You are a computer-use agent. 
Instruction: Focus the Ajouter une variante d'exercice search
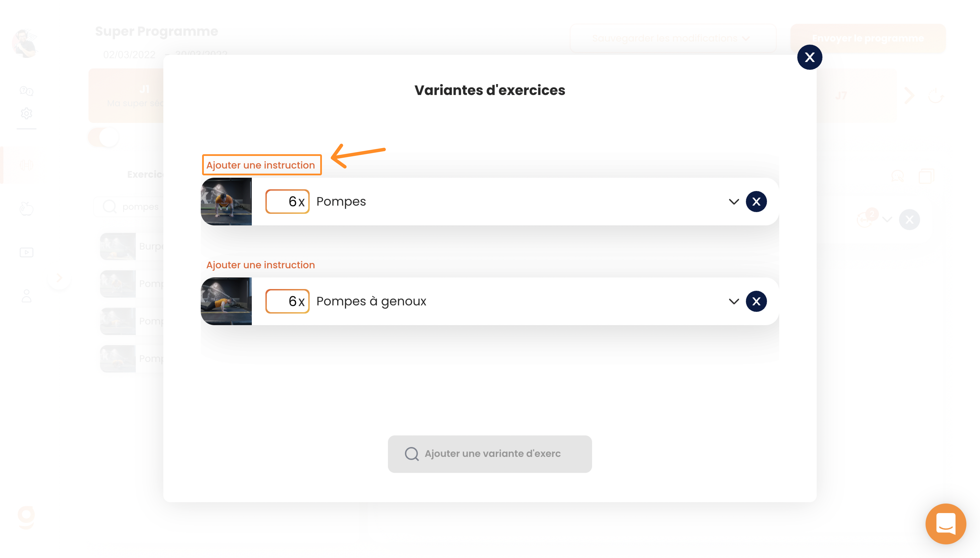(489, 454)
